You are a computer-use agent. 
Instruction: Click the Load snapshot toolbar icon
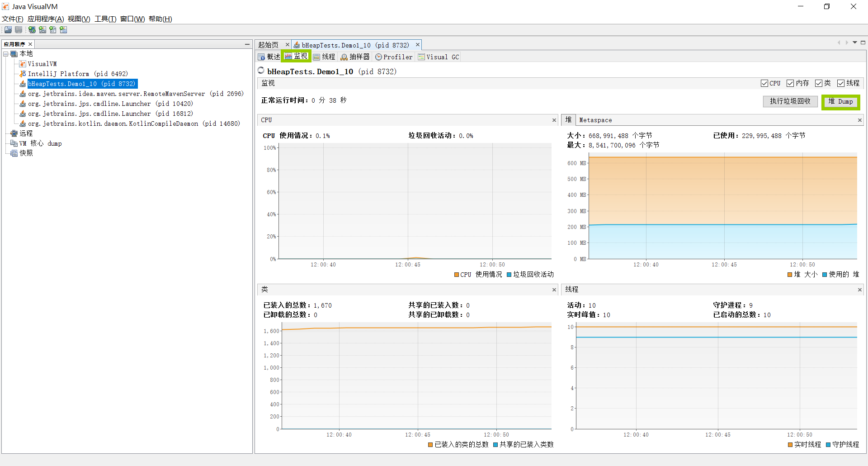click(8, 30)
